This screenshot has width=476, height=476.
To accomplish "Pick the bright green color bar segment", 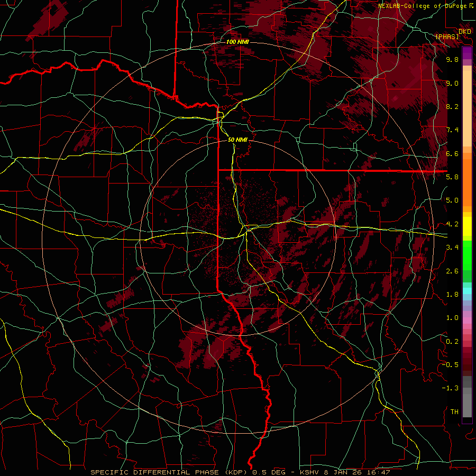I will (x=467, y=255).
